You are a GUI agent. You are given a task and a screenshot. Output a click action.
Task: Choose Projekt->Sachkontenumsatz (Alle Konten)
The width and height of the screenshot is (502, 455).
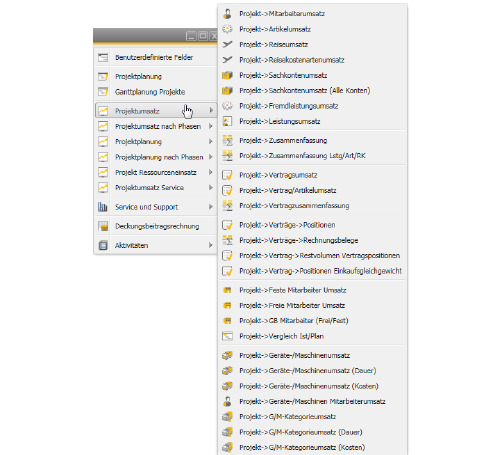point(313,91)
